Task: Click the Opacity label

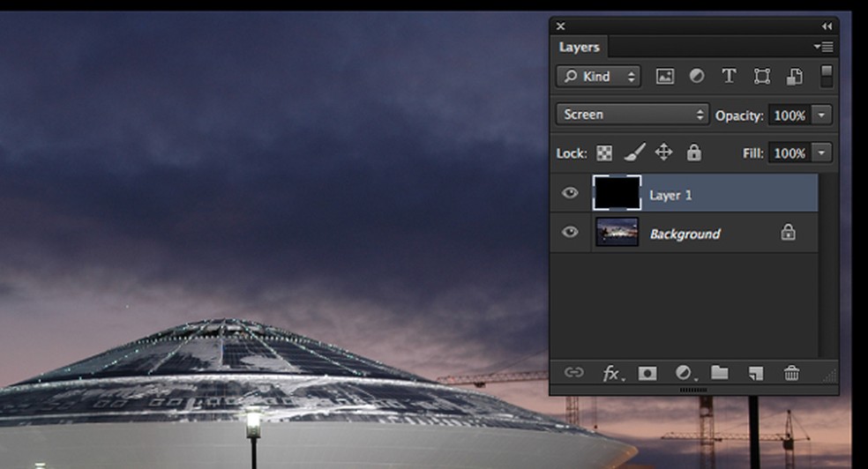Action: coord(739,115)
